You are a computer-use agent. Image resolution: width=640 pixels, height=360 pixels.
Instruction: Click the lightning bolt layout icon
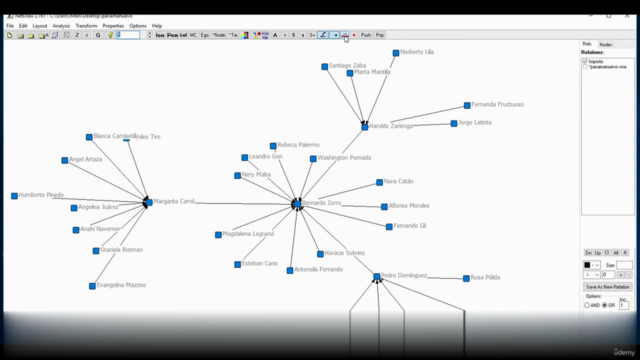pyautogui.click(x=110, y=35)
